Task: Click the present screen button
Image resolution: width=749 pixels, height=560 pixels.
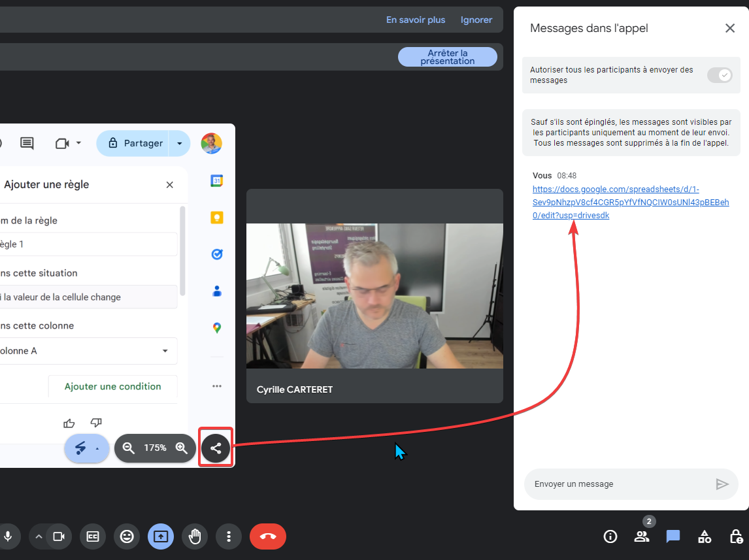Action: [x=161, y=536]
